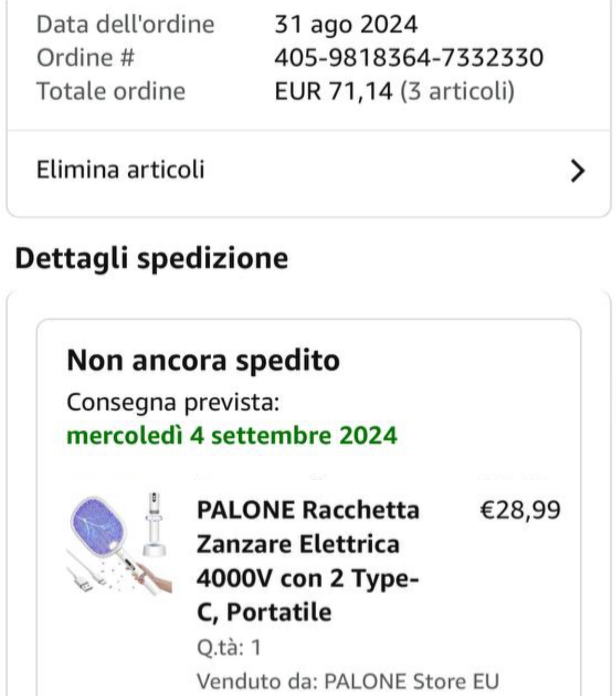This screenshot has height=696, width=616.
Task: Tap the EUR 71,14 order total
Action: 333,91
